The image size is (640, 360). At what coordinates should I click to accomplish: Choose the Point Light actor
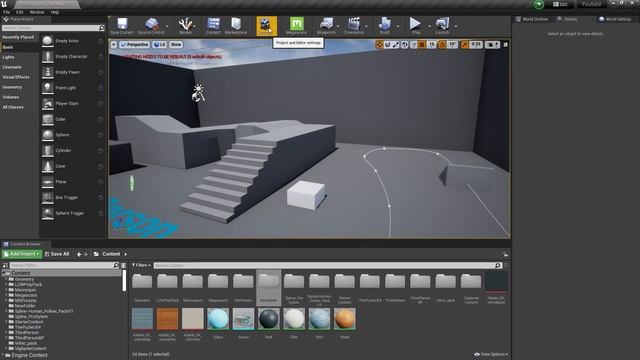(x=72, y=88)
